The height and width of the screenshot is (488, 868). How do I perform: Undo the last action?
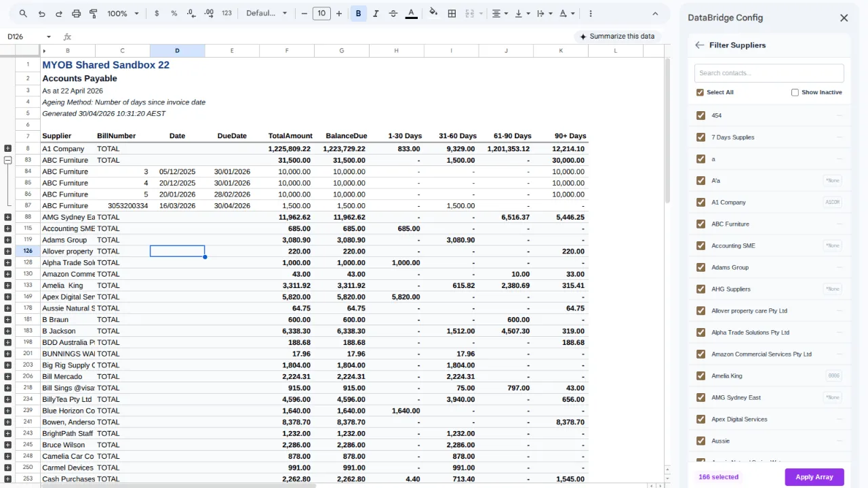pos(42,14)
